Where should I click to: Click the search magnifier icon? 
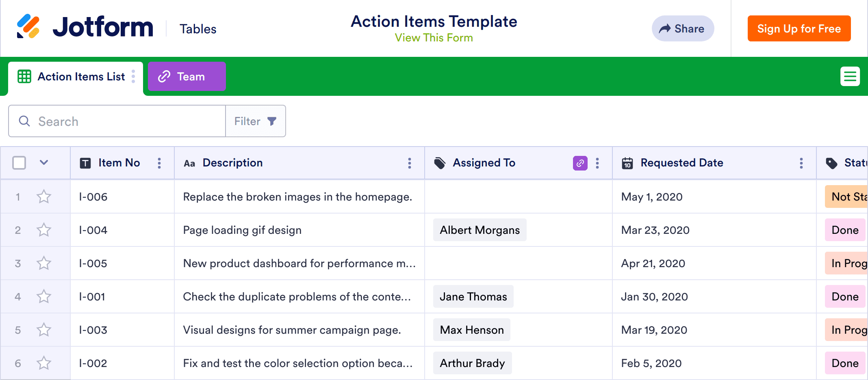point(24,121)
